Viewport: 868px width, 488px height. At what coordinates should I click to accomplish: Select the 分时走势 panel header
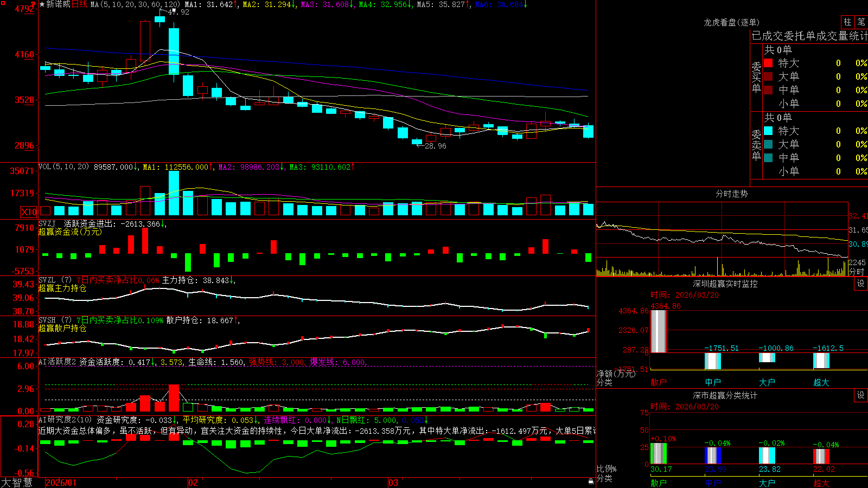(731, 194)
